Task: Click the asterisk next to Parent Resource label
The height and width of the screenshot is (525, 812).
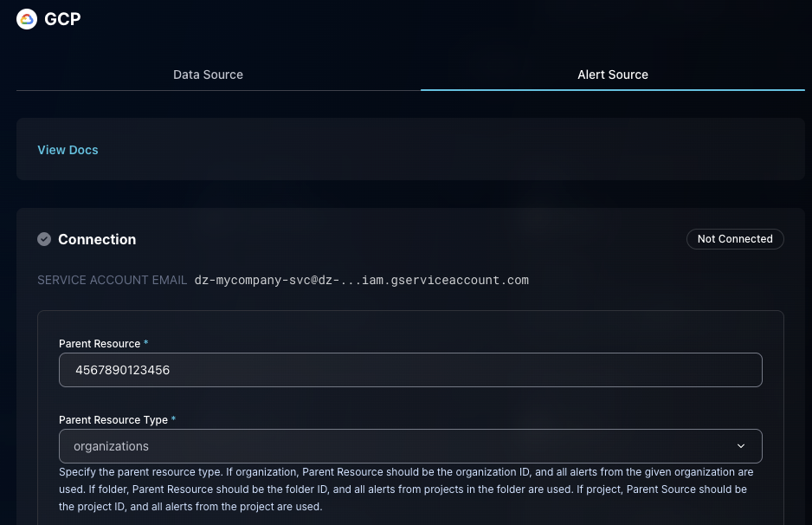Action: (x=146, y=344)
